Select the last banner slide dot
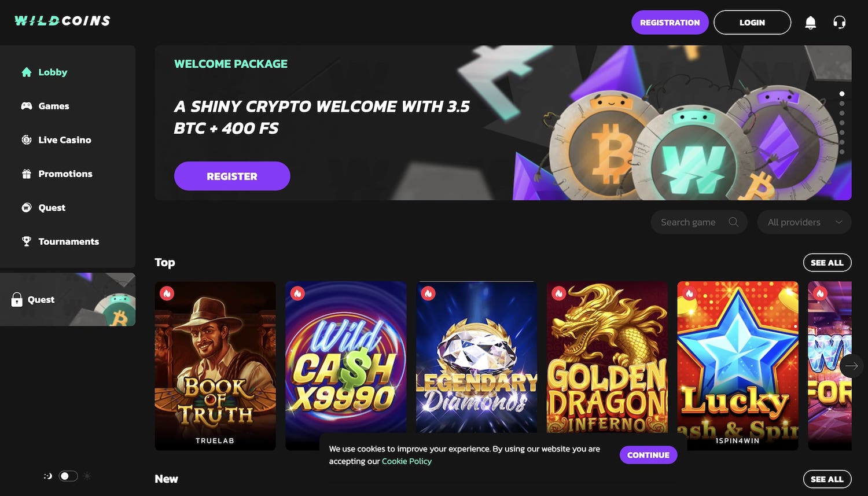Image resolution: width=868 pixels, height=496 pixels. (x=842, y=152)
